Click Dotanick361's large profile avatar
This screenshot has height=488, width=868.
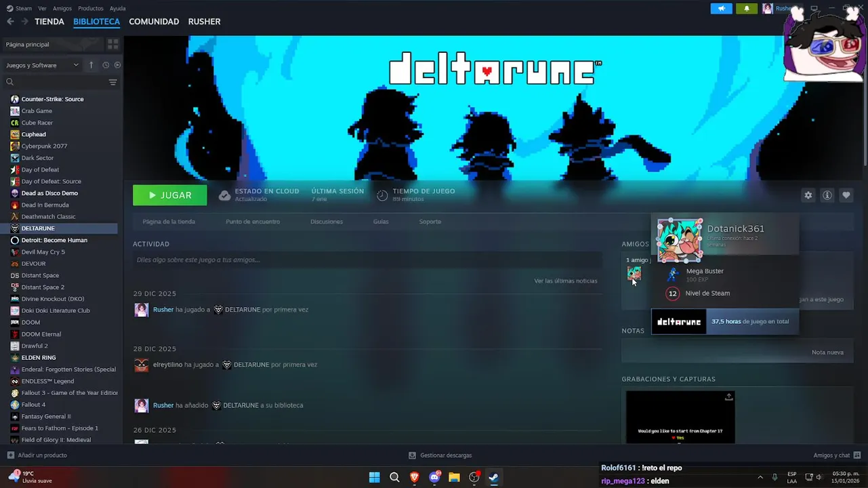pyautogui.click(x=680, y=240)
